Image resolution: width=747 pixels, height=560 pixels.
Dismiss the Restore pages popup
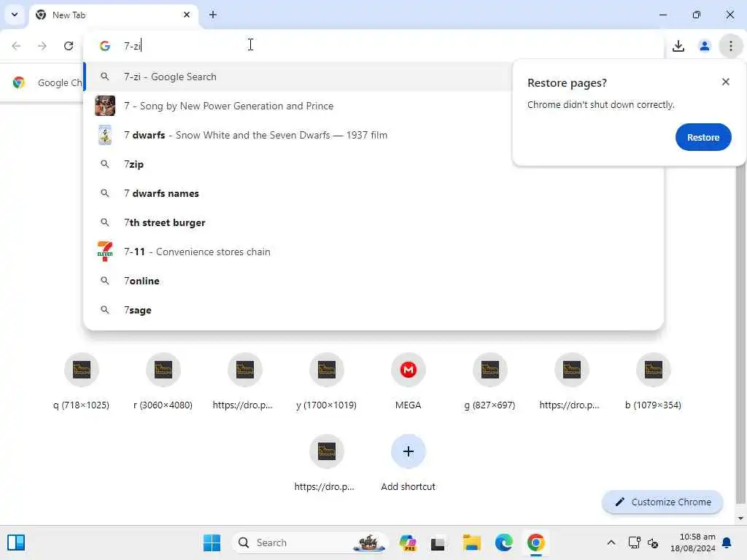coord(726,82)
